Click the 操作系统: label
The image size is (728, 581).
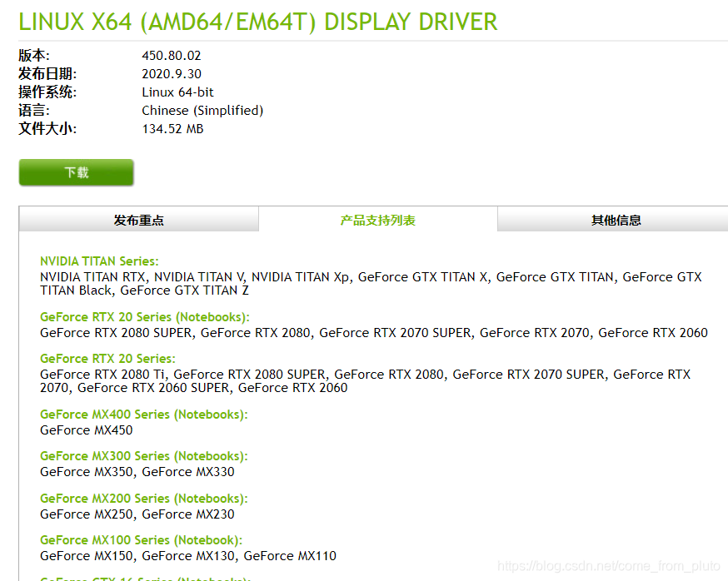[x=47, y=92]
